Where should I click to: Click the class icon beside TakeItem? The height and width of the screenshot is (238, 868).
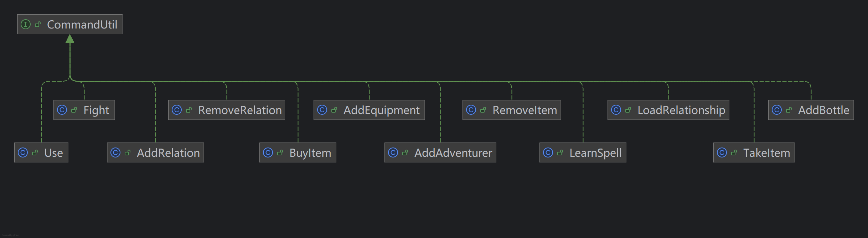tap(722, 153)
